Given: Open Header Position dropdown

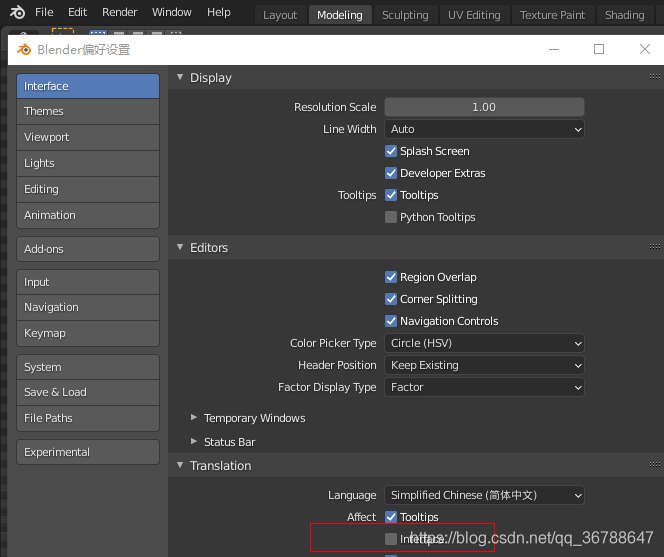Looking at the screenshot, I should (x=484, y=365).
